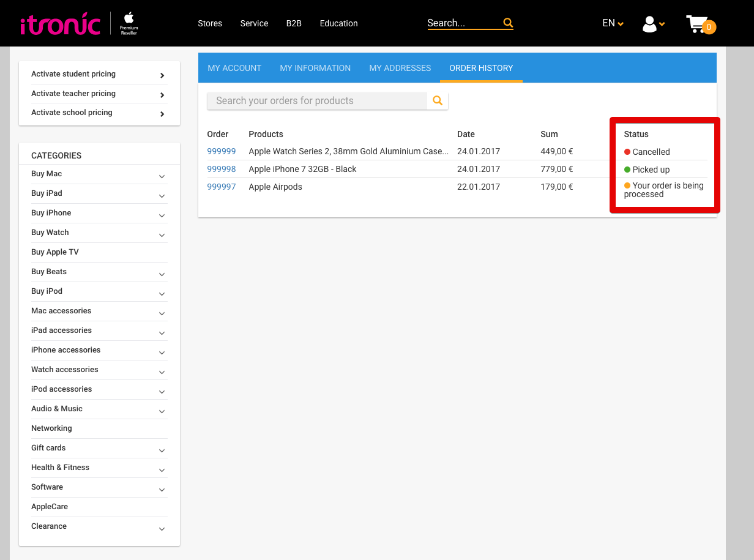Click the Status column header
The width and height of the screenshot is (754, 560).
pyautogui.click(x=636, y=134)
